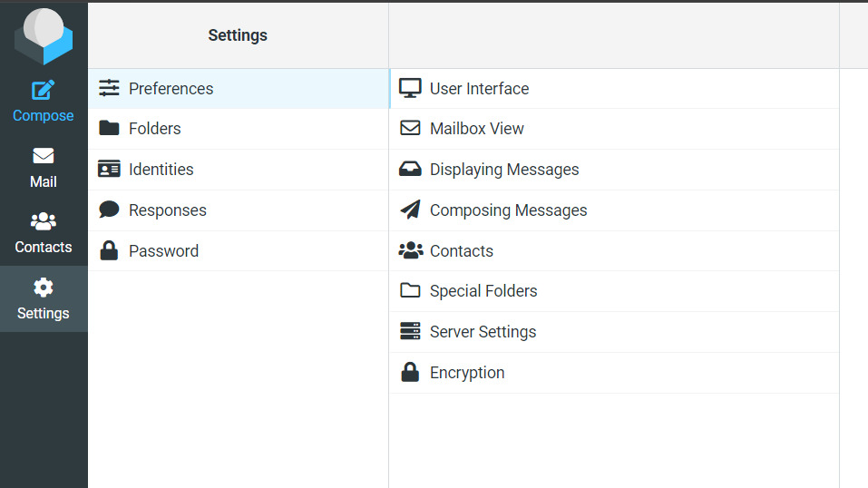Click the User Interface monitor icon
Image resolution: width=868 pixels, height=488 pixels.
tap(410, 88)
